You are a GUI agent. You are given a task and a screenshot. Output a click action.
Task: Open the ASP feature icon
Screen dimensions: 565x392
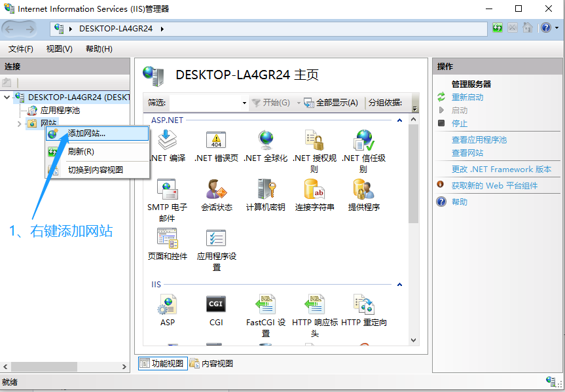click(168, 305)
